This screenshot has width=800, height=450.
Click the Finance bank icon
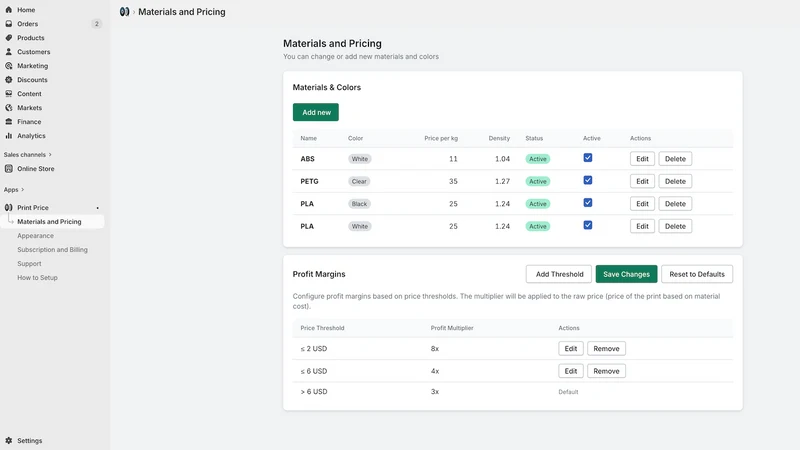tap(9, 121)
